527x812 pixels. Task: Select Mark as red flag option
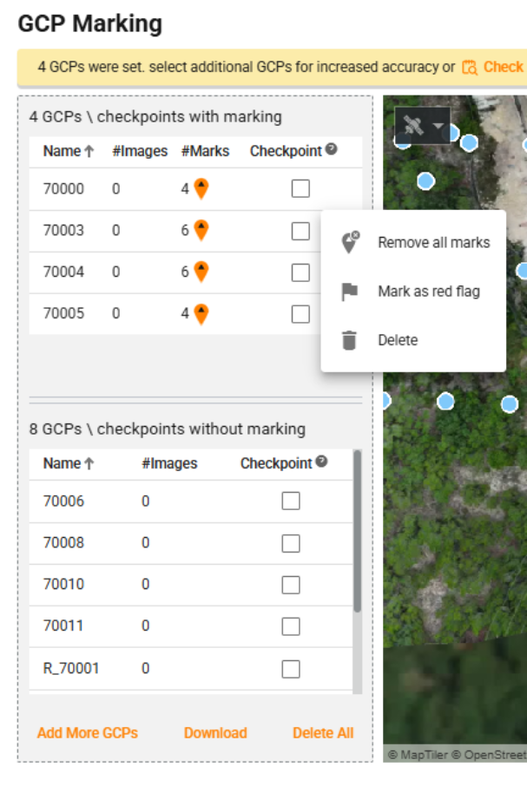(428, 291)
